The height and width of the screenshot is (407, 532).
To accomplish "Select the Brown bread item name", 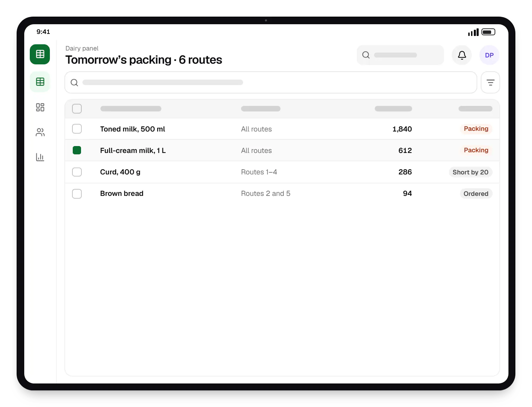I will [122, 193].
